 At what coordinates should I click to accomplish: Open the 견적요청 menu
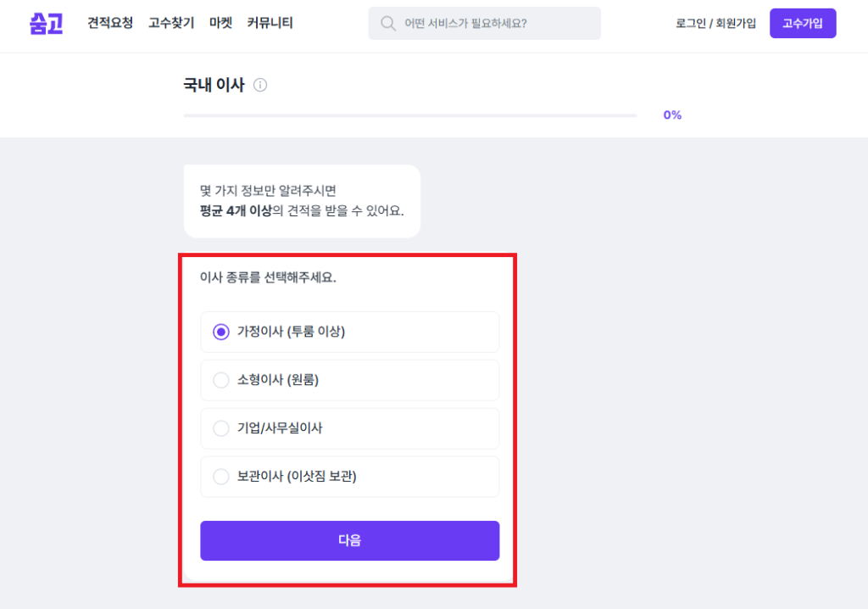point(110,23)
